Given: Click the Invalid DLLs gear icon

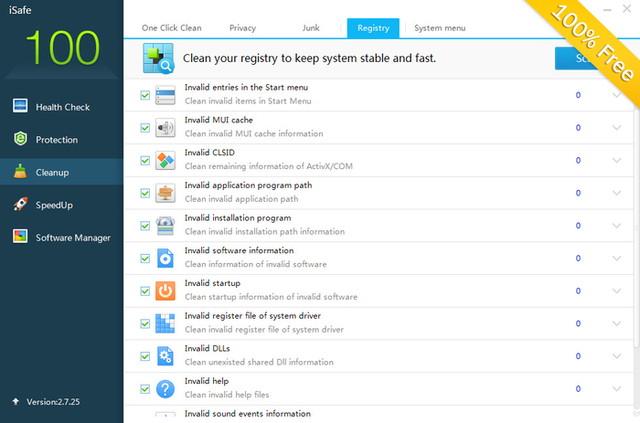Looking at the screenshot, I should [x=165, y=356].
